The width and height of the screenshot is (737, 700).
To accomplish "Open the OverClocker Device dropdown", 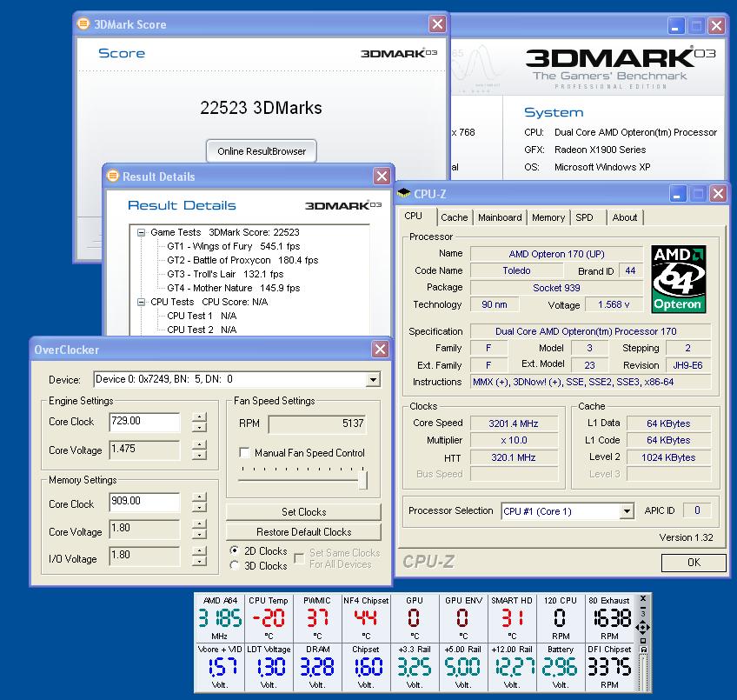I will pos(373,379).
